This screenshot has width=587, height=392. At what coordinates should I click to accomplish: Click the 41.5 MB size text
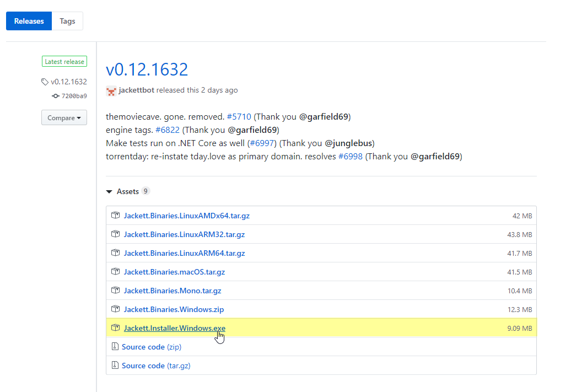[x=520, y=272]
